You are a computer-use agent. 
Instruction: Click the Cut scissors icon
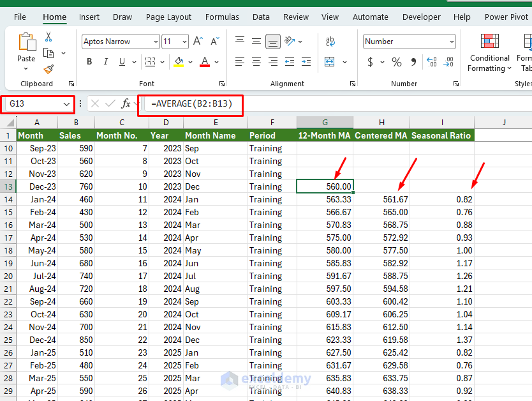click(48, 36)
